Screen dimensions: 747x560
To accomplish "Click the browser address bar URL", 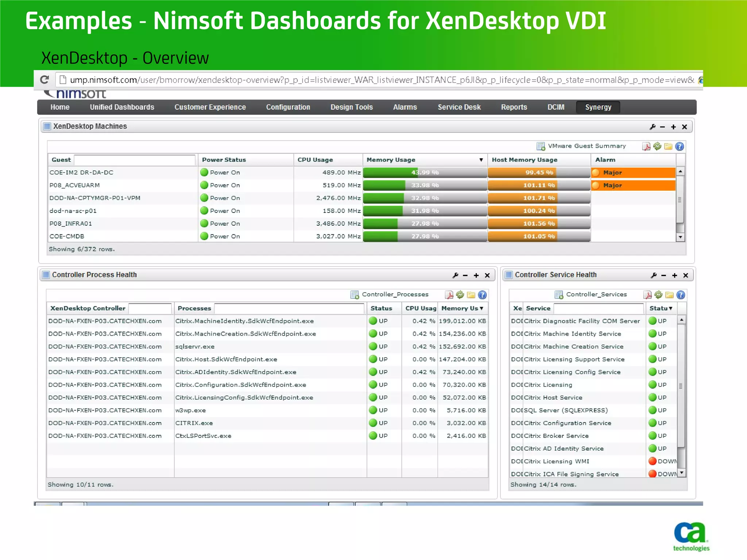I will click(382, 79).
